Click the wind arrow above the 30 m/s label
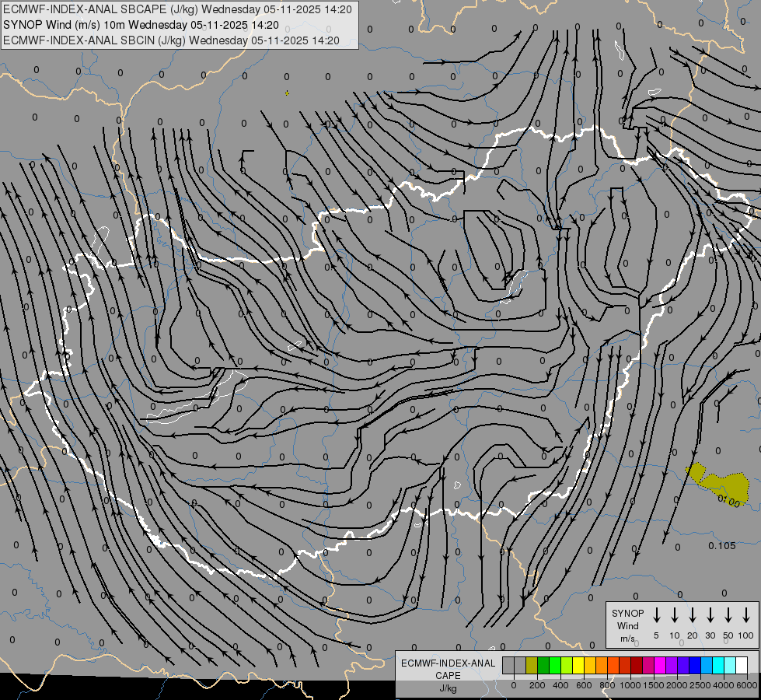761x700 pixels. pos(710,615)
